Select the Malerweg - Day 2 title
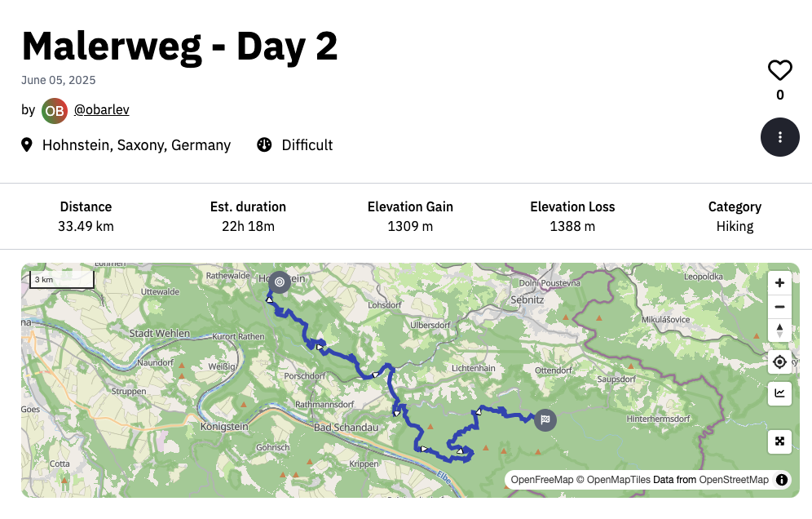Screen dimensions: 812x519 tap(179, 47)
